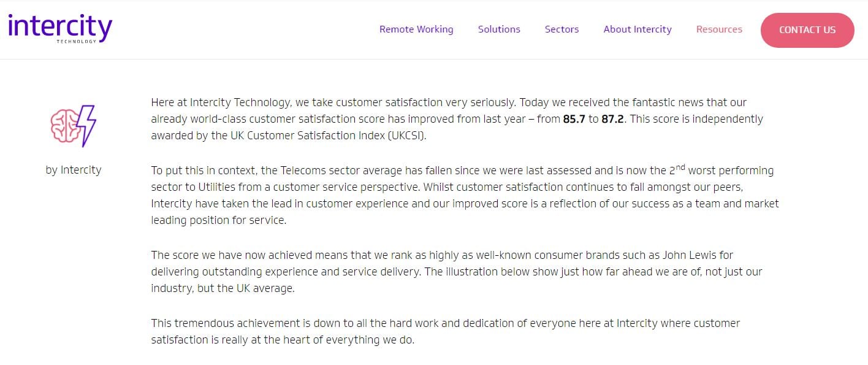The image size is (868, 365).
Task: Click the paragraph starting "To put this in context"
Action: [465, 195]
